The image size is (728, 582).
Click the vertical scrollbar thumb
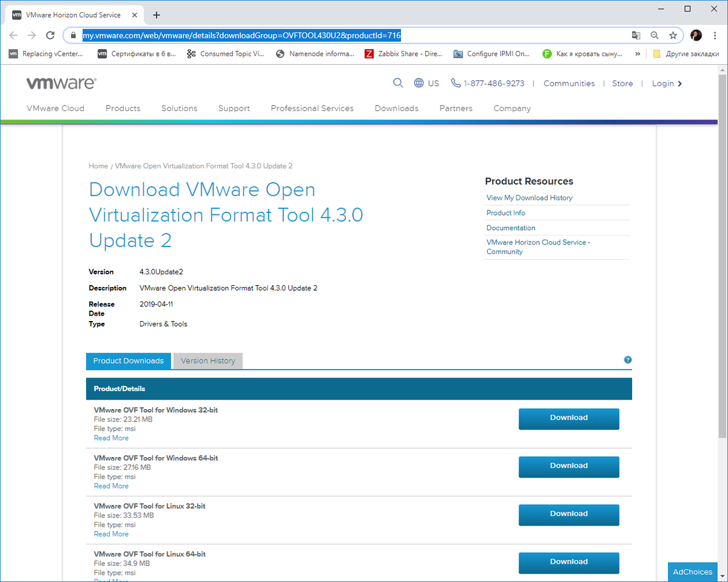pyautogui.click(x=722, y=255)
